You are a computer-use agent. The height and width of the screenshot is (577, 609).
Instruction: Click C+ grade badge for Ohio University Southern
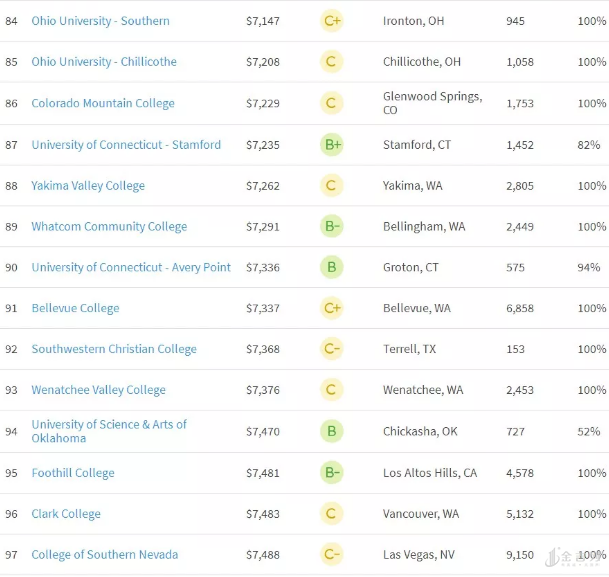[x=332, y=21]
